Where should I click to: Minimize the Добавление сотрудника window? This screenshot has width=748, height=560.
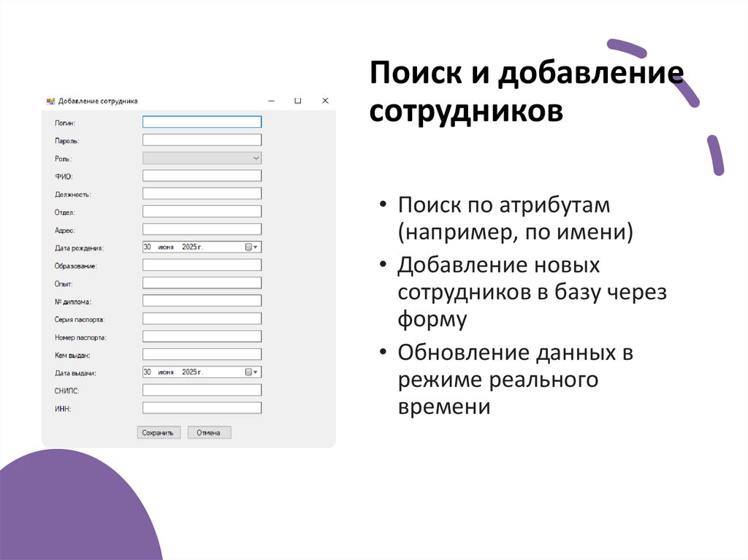[x=272, y=101]
